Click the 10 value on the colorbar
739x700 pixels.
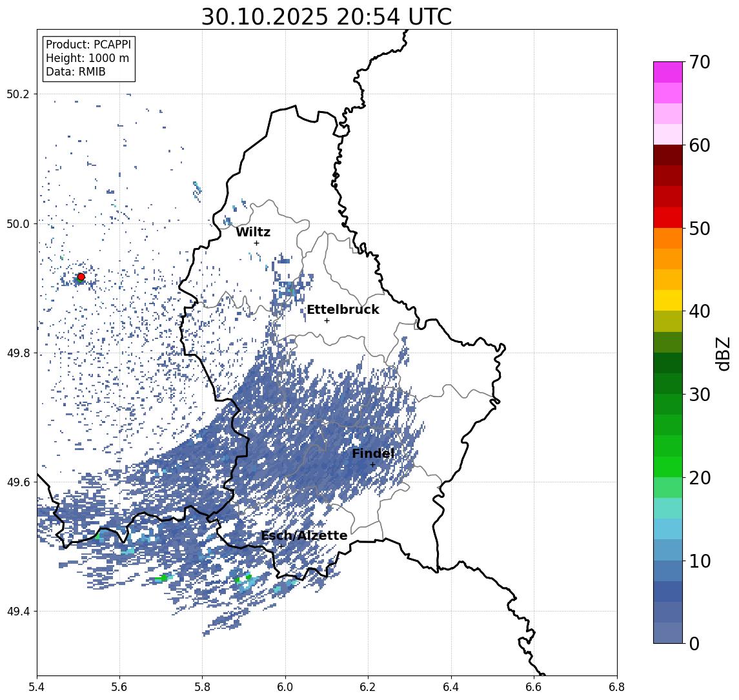click(x=700, y=561)
